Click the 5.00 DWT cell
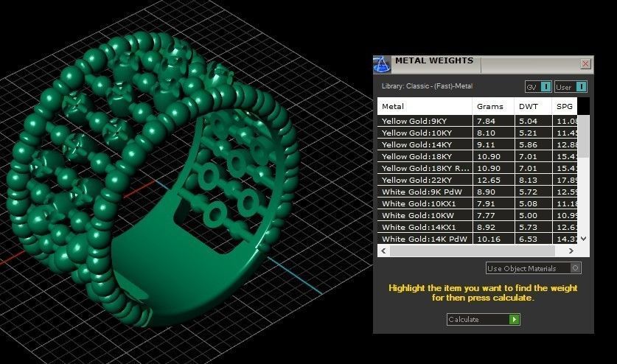Viewport: 617px width, 364px height. click(533, 215)
